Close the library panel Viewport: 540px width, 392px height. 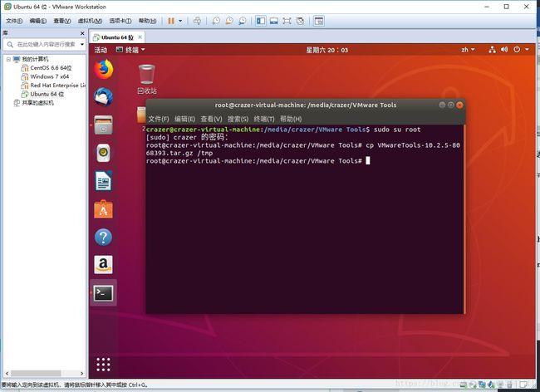click(x=82, y=33)
